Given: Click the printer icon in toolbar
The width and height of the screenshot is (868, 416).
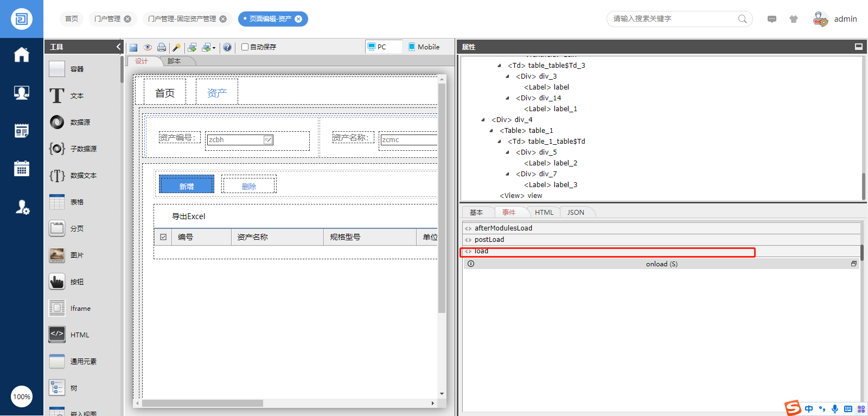Looking at the screenshot, I should coord(162,47).
